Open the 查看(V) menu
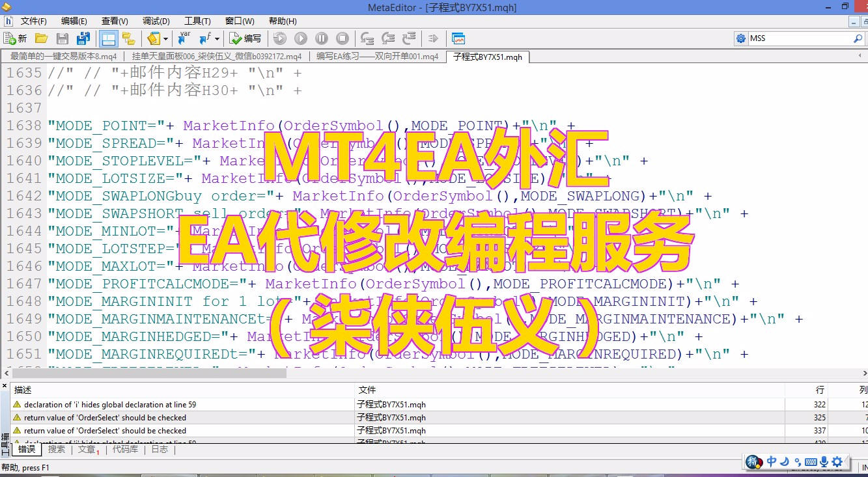This screenshot has width=868, height=477. point(115,21)
